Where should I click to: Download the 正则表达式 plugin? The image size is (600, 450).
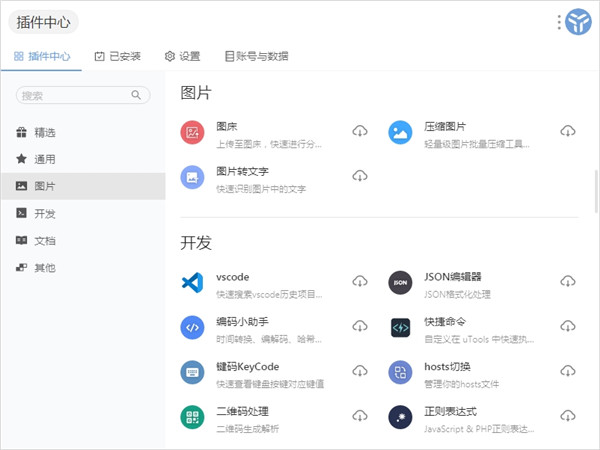coord(568,416)
